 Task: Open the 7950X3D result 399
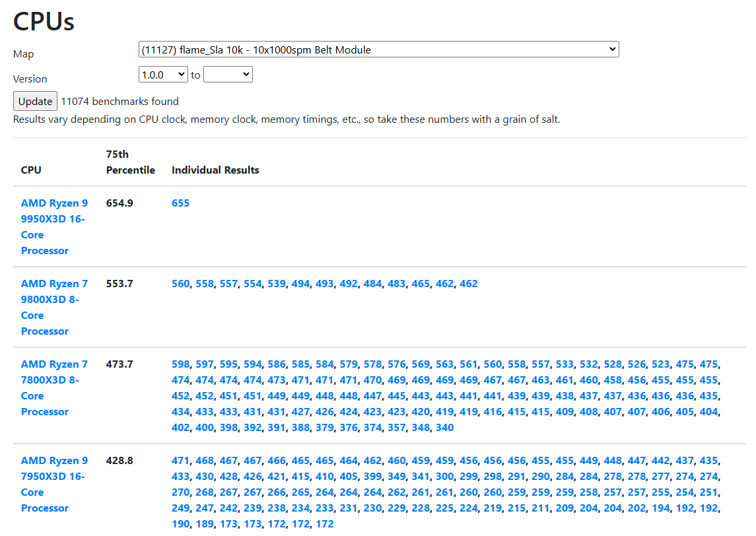[x=372, y=476]
